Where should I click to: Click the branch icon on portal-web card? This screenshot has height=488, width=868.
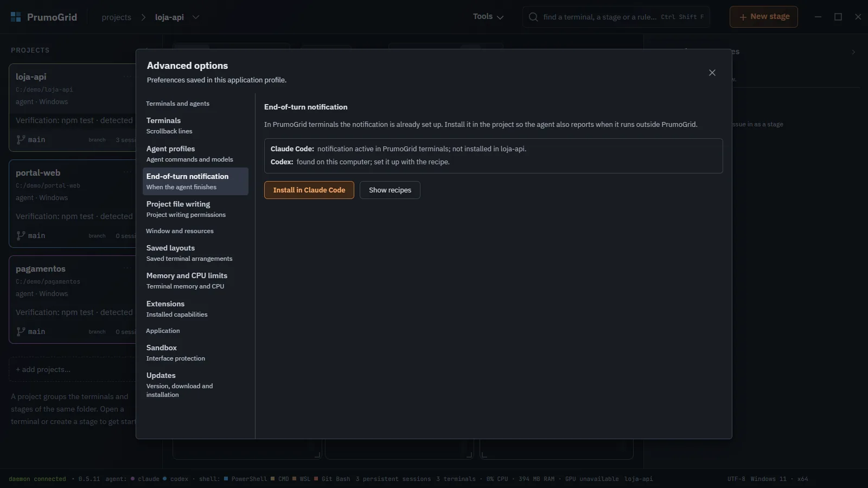[21, 235]
